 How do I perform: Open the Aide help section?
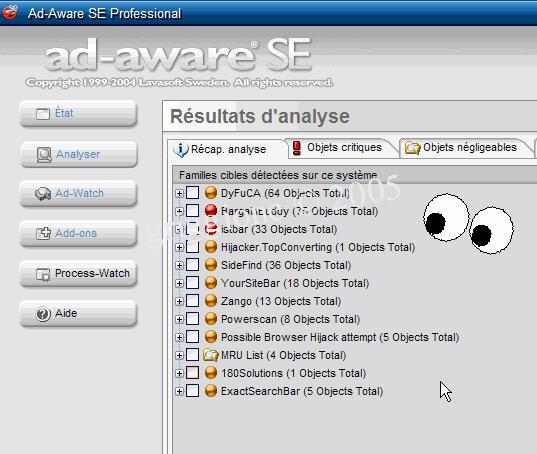pyautogui.click(x=78, y=314)
